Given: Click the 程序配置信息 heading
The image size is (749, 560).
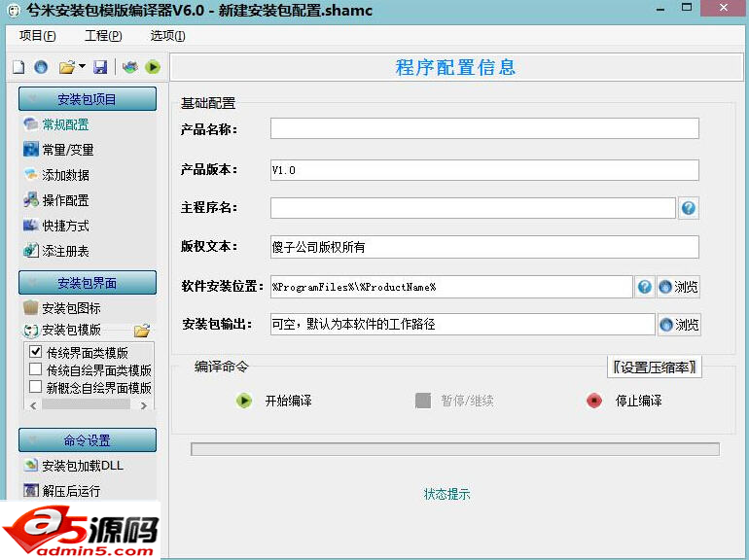Looking at the screenshot, I should click(455, 67).
